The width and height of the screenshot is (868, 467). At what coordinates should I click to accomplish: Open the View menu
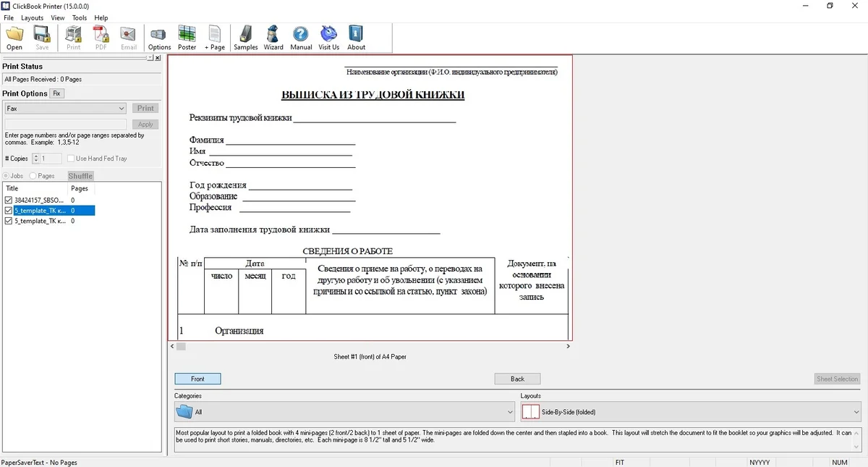pyautogui.click(x=58, y=18)
